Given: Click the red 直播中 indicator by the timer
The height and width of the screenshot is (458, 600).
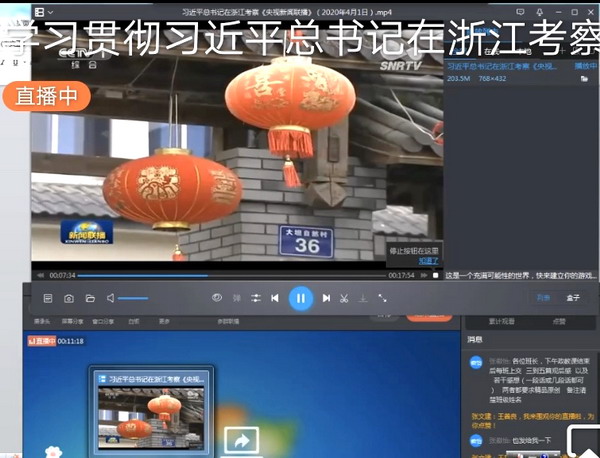Looking at the screenshot, I should (42, 341).
